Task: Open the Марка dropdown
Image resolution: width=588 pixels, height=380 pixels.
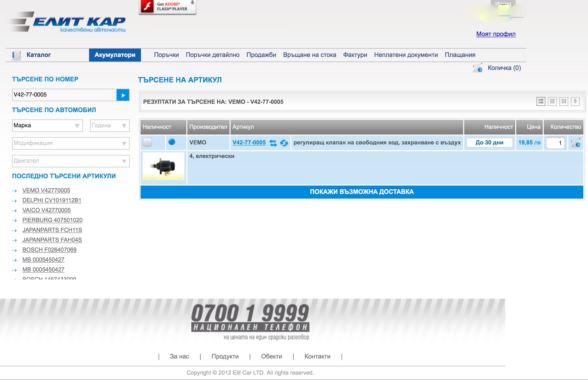Action: pos(47,126)
